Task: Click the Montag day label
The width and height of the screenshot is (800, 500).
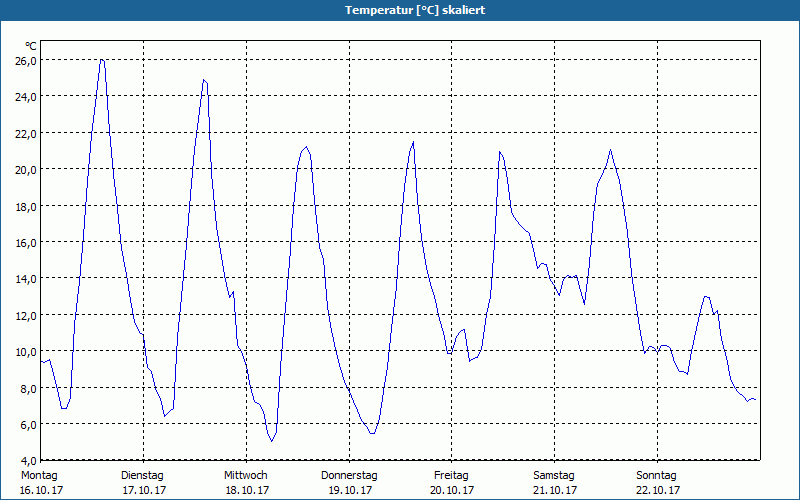Action: click(39, 476)
